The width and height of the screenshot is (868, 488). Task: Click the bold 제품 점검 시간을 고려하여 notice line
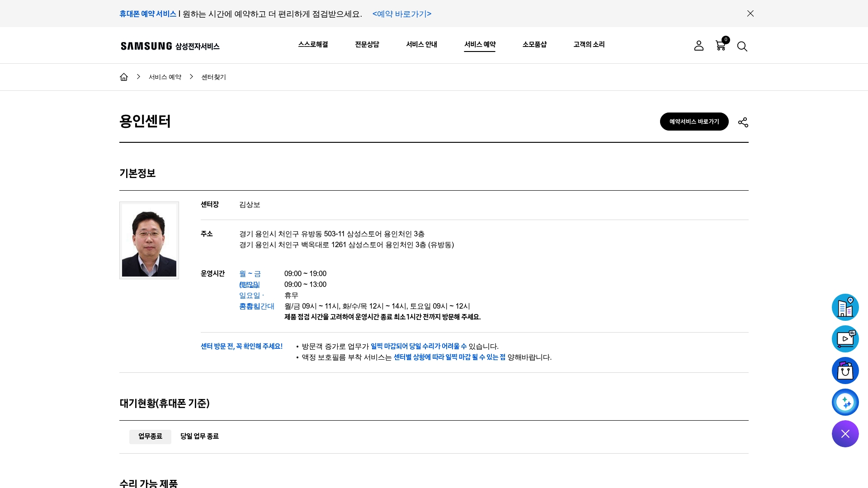382,317
